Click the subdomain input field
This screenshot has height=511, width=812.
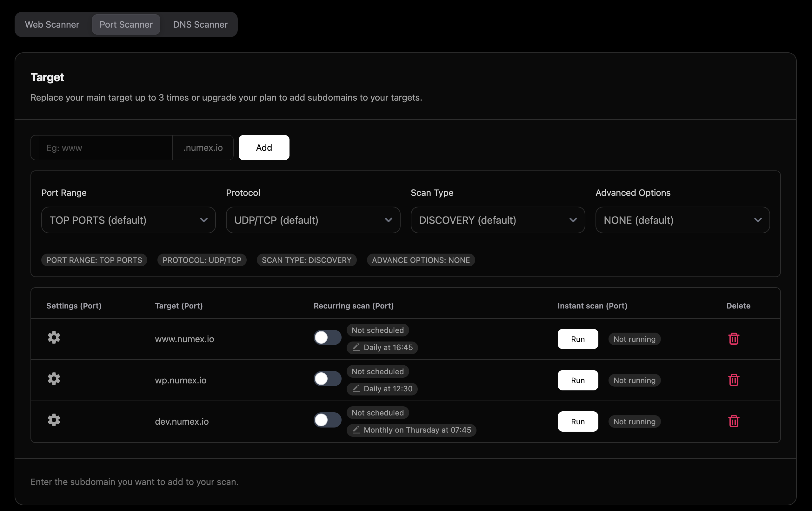click(102, 147)
